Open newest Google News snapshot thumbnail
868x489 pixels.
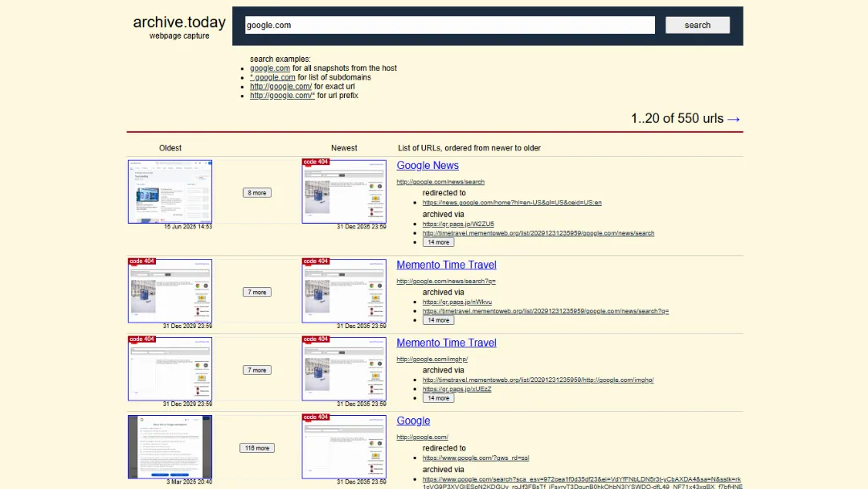[344, 191]
